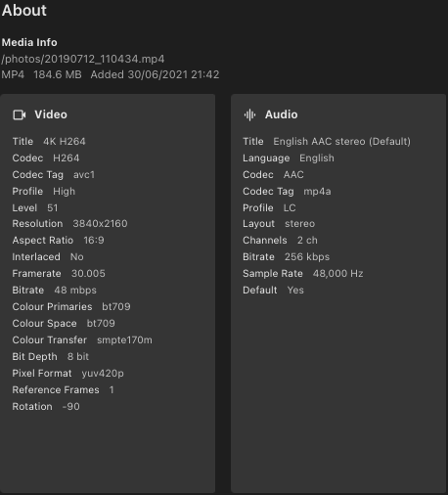Screen dimensions: 448x495
Task: Select the Pixel Format yuv420p value
Action: 103,373
